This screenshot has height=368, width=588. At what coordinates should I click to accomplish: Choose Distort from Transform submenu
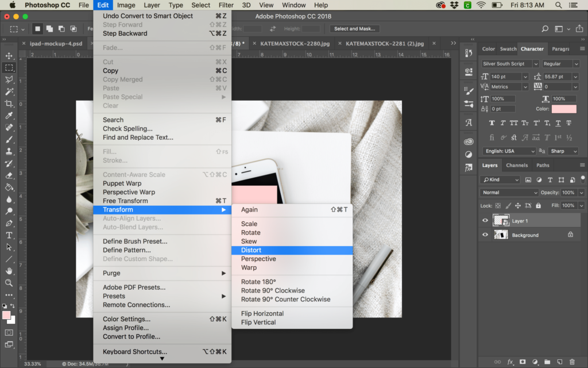click(292, 250)
